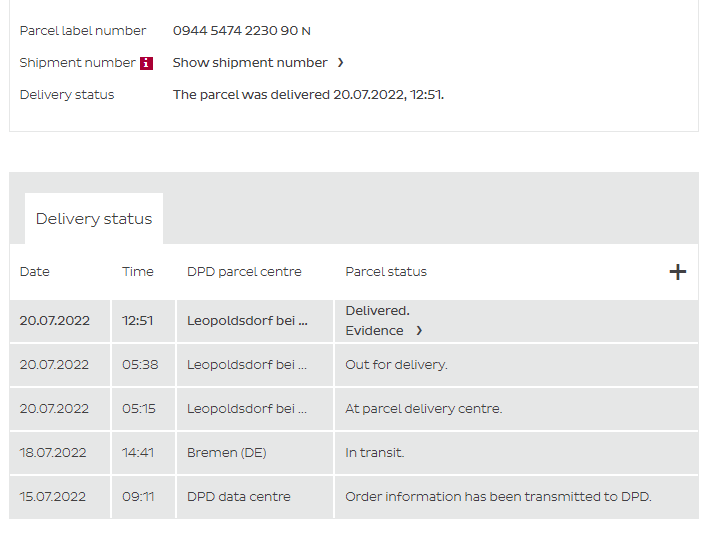Open the Evidence link for delivered parcel
This screenshot has width=707, height=558.
375,331
